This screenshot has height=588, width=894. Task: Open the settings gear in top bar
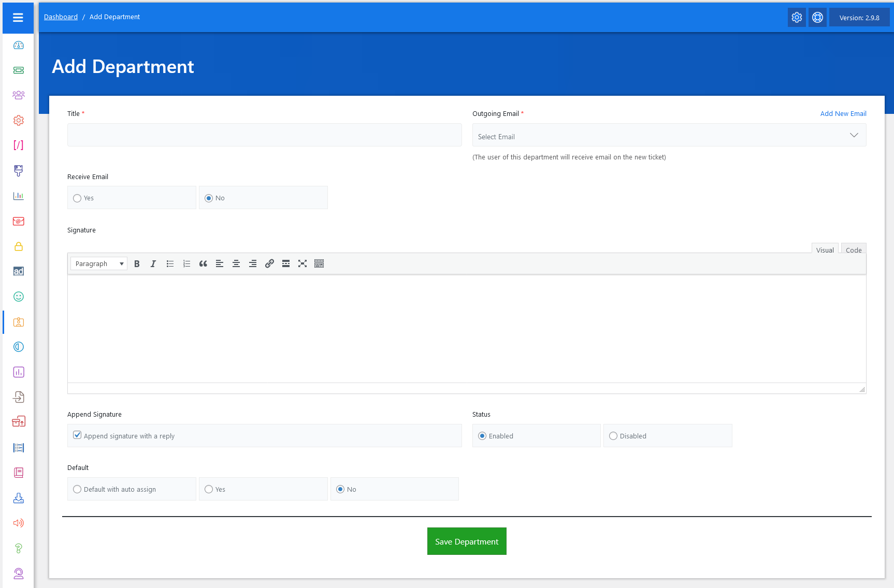point(797,18)
